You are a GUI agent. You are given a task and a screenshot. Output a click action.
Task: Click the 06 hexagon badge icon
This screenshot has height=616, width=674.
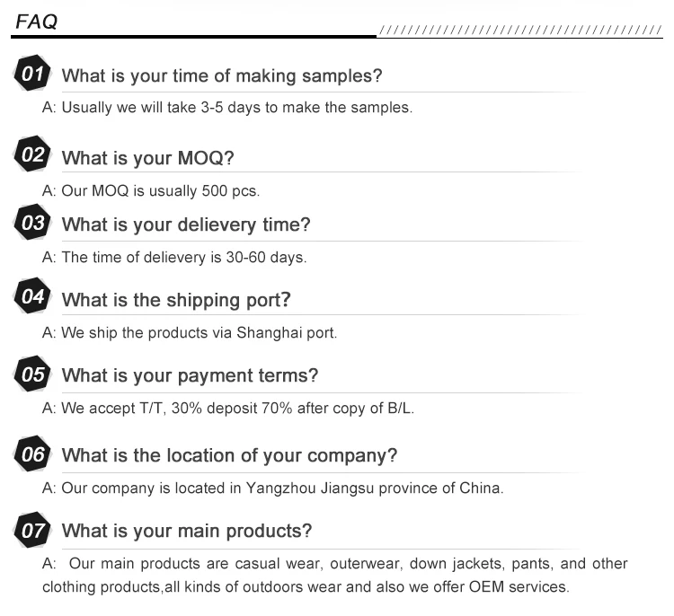coord(33,454)
